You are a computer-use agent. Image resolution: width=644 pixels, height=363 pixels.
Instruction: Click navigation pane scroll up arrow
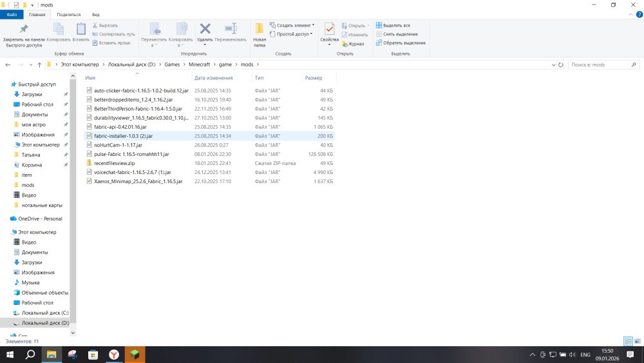[73, 75]
